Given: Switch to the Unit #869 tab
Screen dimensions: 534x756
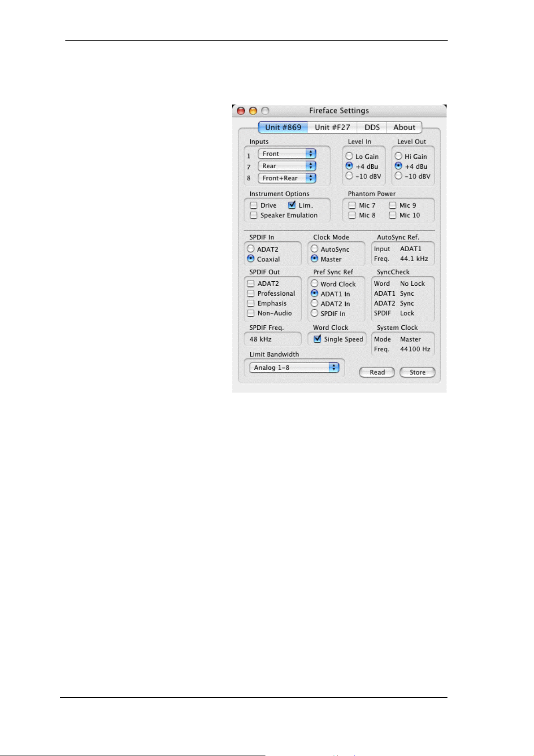Looking at the screenshot, I should 283,127.
